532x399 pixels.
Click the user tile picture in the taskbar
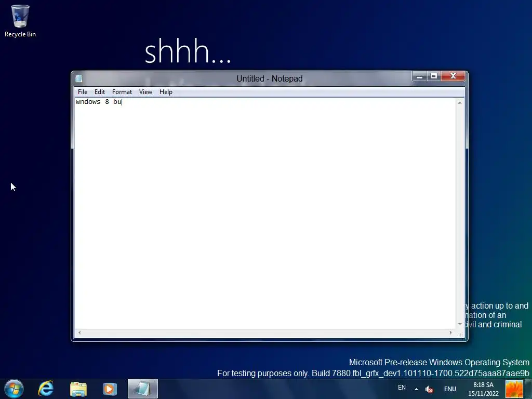(514, 389)
